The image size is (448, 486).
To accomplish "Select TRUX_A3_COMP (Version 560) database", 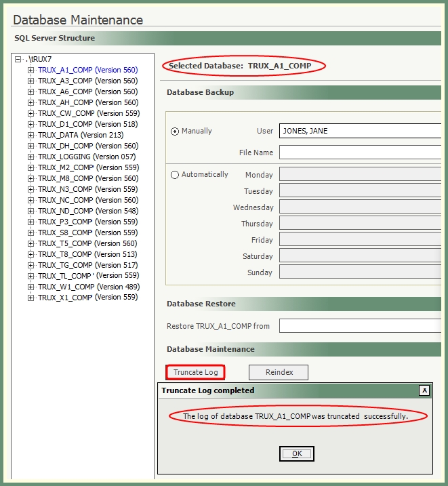I will click(x=87, y=81).
